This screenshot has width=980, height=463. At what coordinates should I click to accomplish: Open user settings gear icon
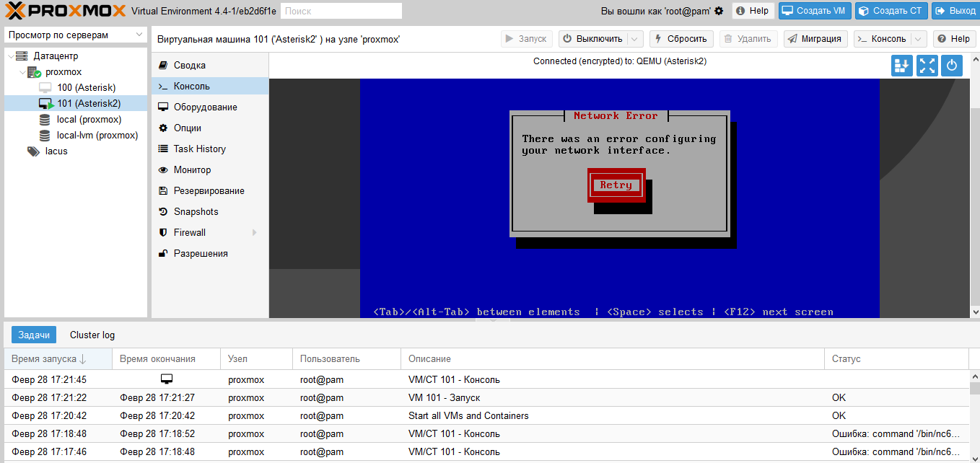719,11
